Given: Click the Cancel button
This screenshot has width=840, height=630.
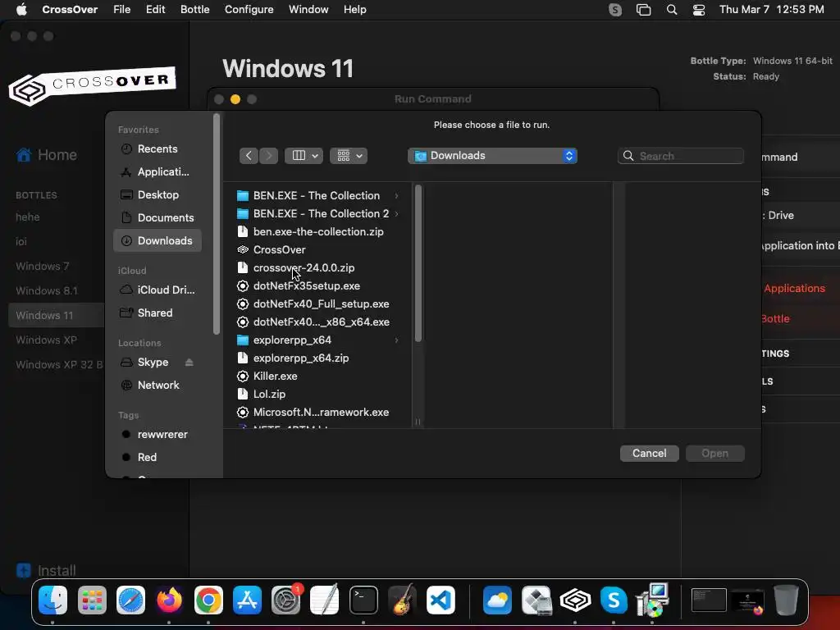Looking at the screenshot, I should pyautogui.click(x=650, y=453).
